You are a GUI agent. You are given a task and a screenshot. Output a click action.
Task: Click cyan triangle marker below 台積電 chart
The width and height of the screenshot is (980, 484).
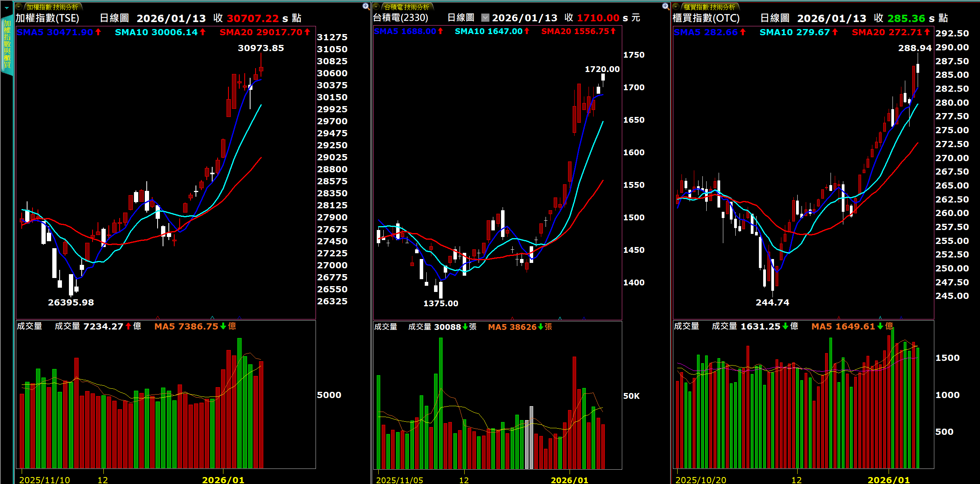(x=560, y=318)
